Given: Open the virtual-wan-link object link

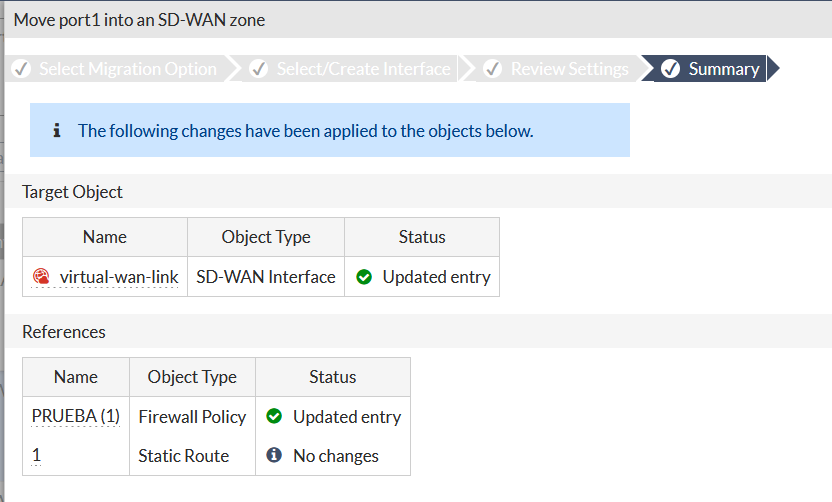Looking at the screenshot, I should point(119,277).
